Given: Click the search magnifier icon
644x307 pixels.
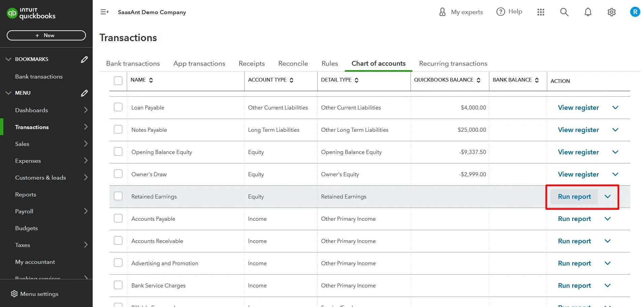Looking at the screenshot, I should (564, 12).
